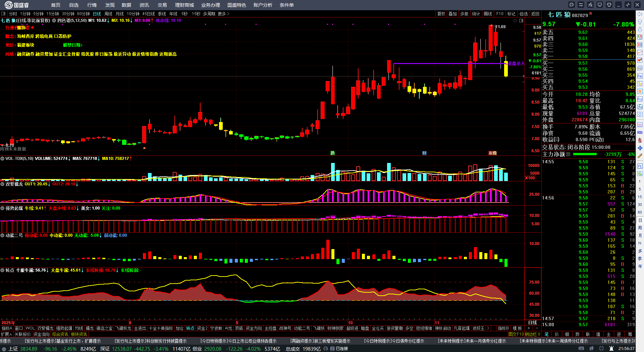Click the diamond icon above the price axis
Screen dimensions: 644x352
515,21
